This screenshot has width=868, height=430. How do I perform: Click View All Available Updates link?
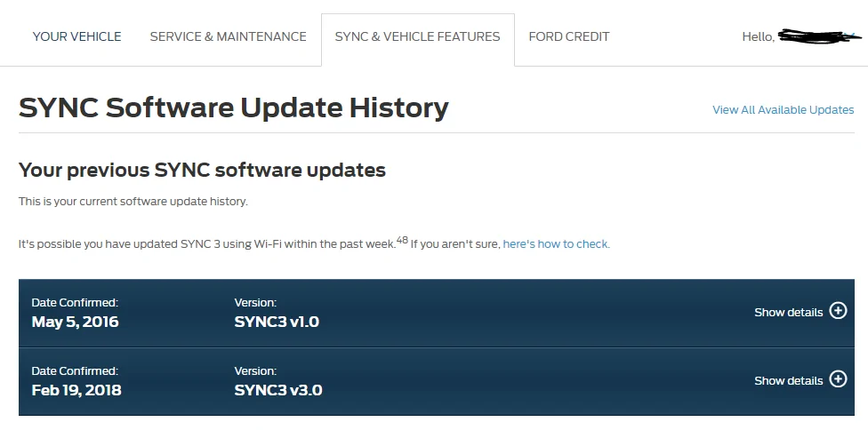tap(784, 109)
